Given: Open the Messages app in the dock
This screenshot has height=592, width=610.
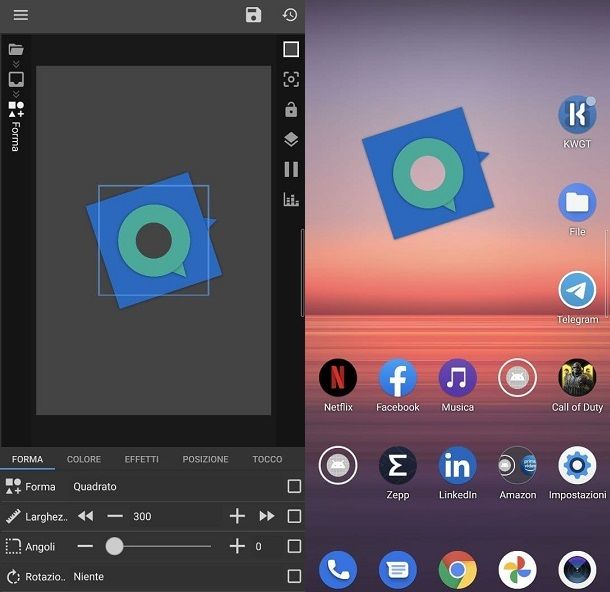Looking at the screenshot, I should pyautogui.click(x=398, y=570).
